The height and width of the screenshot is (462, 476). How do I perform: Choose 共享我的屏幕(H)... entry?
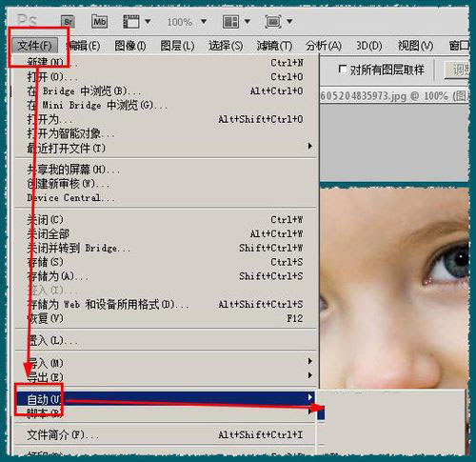coord(166,170)
